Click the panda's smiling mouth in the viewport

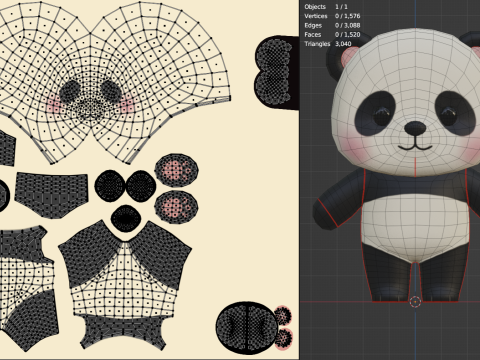click(415, 147)
